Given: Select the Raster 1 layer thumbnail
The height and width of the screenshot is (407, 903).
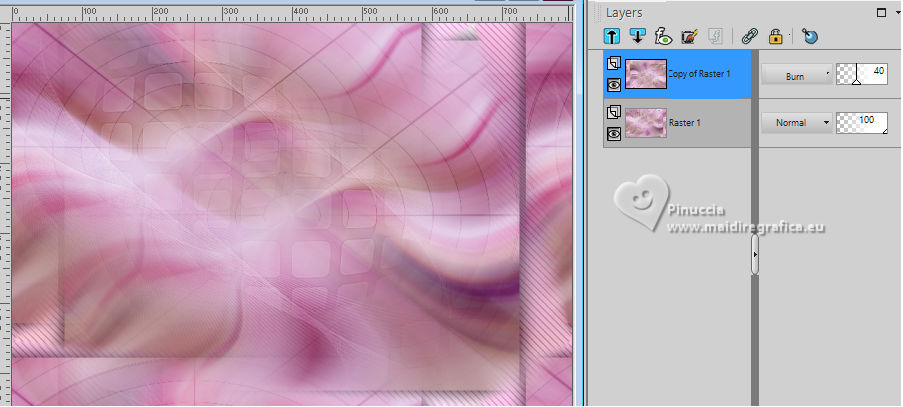Looking at the screenshot, I should [646, 123].
